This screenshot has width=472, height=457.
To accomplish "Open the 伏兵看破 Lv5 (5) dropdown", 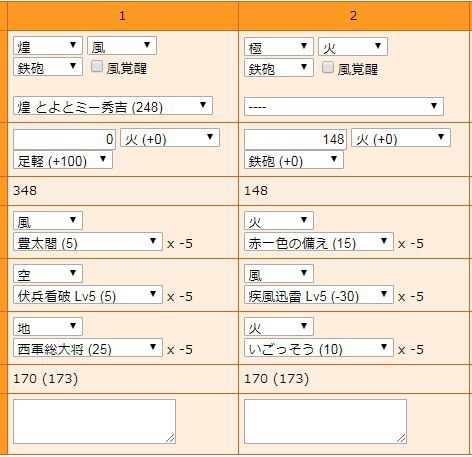I will [88, 295].
